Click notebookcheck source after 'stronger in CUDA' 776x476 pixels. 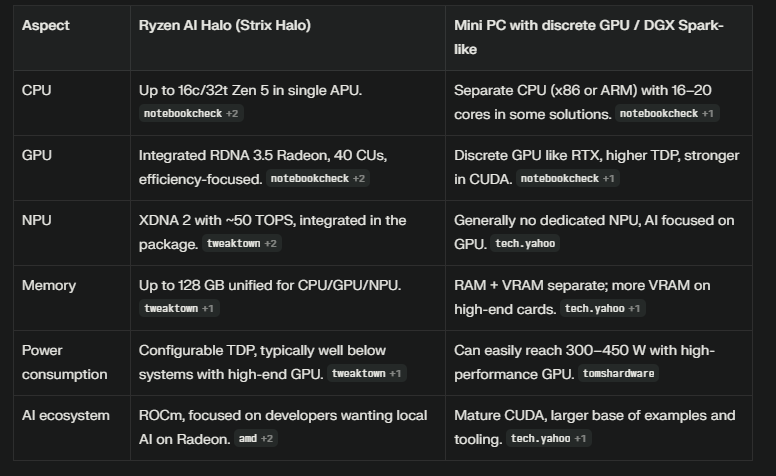pyautogui.click(x=568, y=179)
